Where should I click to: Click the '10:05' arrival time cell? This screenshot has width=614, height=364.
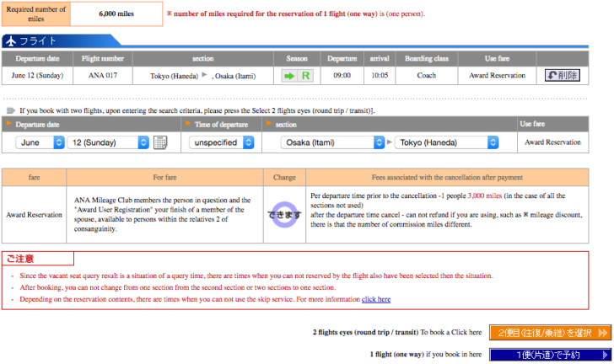click(x=380, y=75)
